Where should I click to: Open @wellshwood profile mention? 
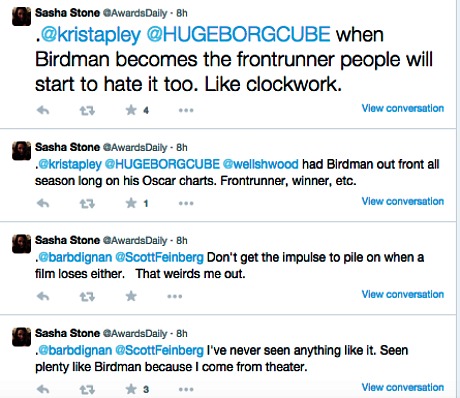point(260,164)
